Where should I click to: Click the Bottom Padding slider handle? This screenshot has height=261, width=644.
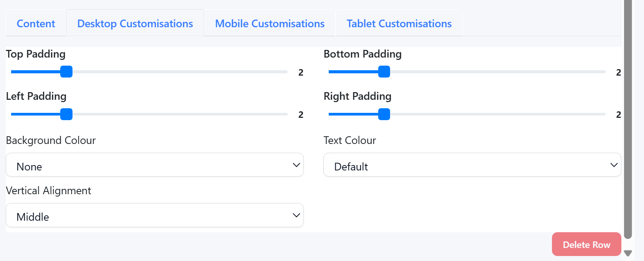(x=384, y=72)
